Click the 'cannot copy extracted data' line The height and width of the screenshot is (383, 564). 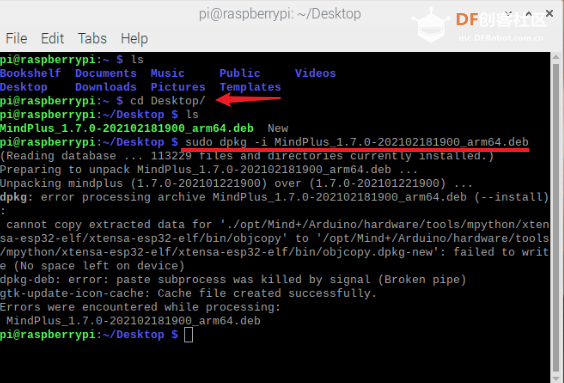click(278, 225)
